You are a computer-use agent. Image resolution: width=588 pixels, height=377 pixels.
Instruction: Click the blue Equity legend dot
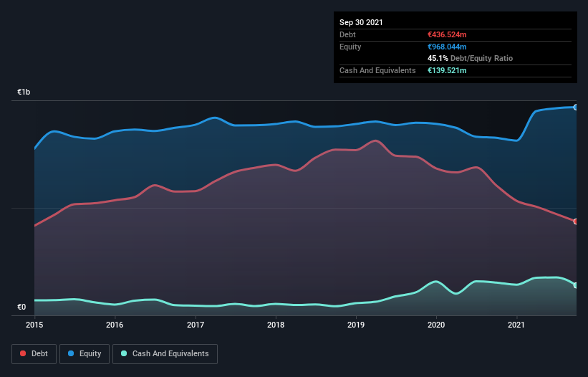pos(71,353)
